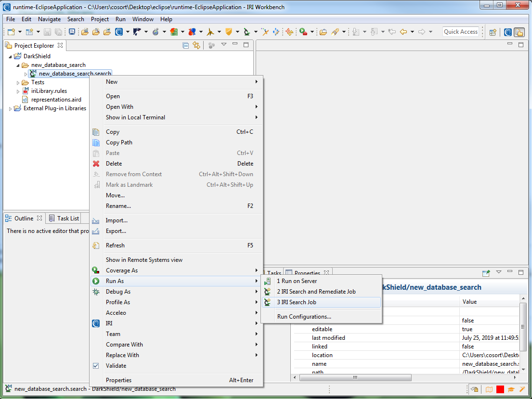532x399 pixels.
Task: Select IRI Search Job from Run As submenu
Action: click(x=321, y=302)
